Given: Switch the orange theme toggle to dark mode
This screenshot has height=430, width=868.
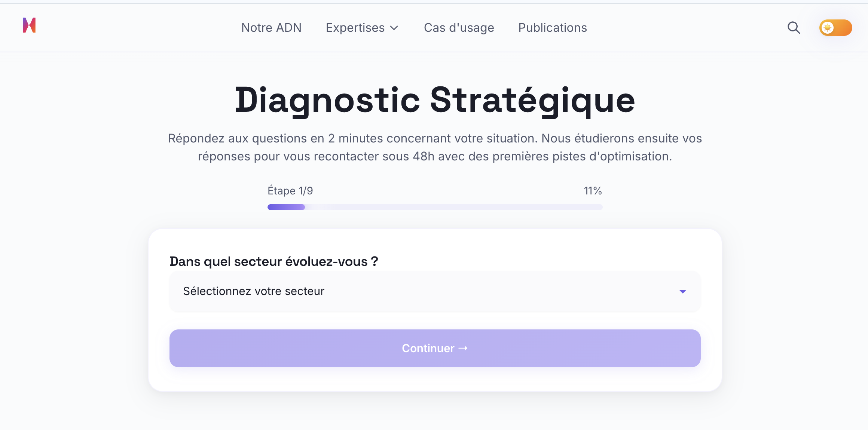Looking at the screenshot, I should (x=835, y=28).
